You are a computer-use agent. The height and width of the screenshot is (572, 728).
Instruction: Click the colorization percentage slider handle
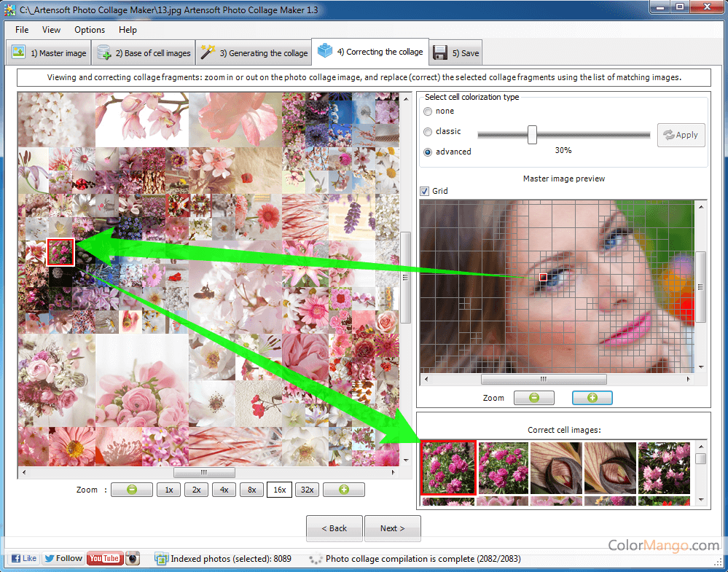tap(532, 135)
